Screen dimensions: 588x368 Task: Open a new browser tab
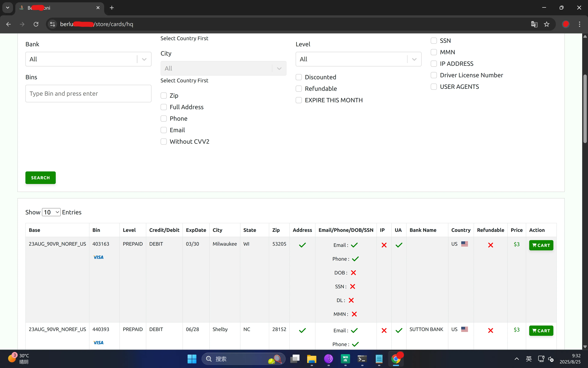(x=112, y=8)
